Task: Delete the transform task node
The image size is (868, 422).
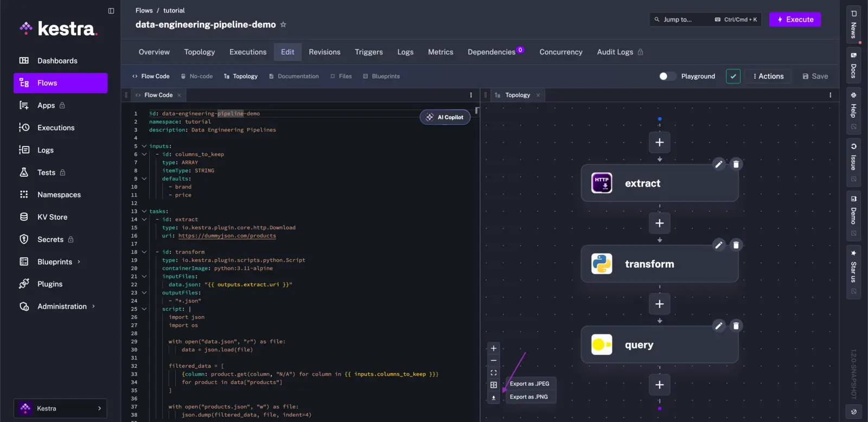Action: tap(736, 245)
